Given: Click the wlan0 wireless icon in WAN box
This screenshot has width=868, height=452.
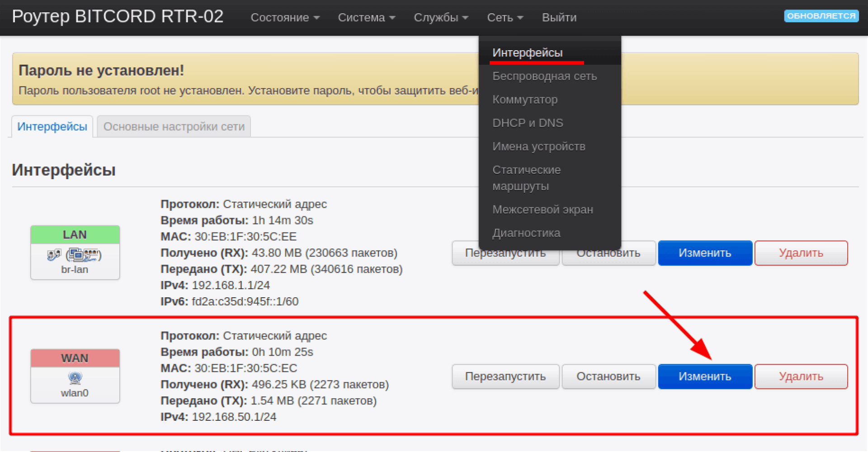Looking at the screenshot, I should [75, 378].
